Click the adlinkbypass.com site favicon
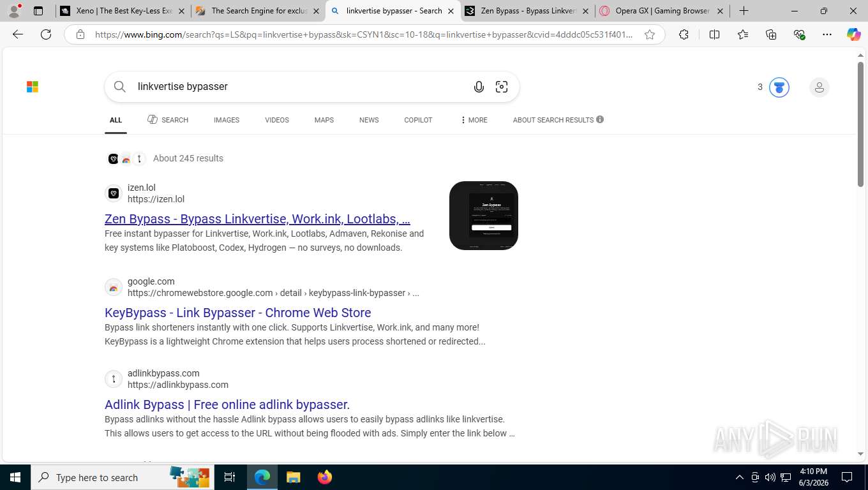This screenshot has height=490, width=868. click(114, 379)
